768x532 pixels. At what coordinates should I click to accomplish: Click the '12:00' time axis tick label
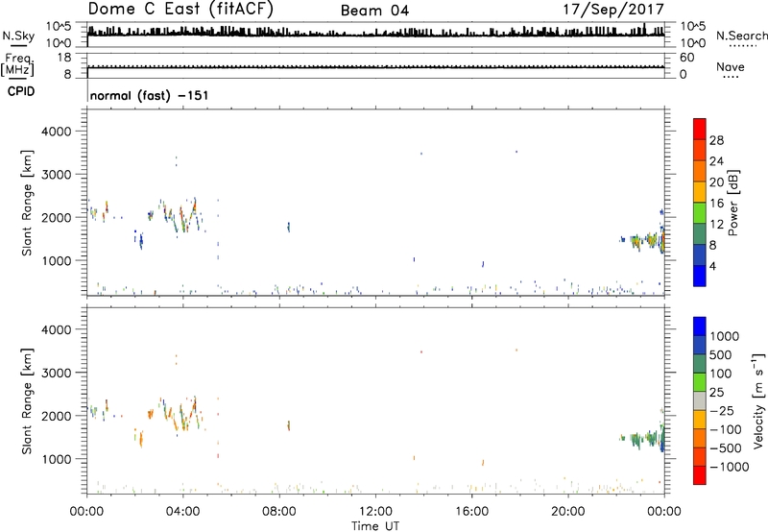click(x=375, y=512)
